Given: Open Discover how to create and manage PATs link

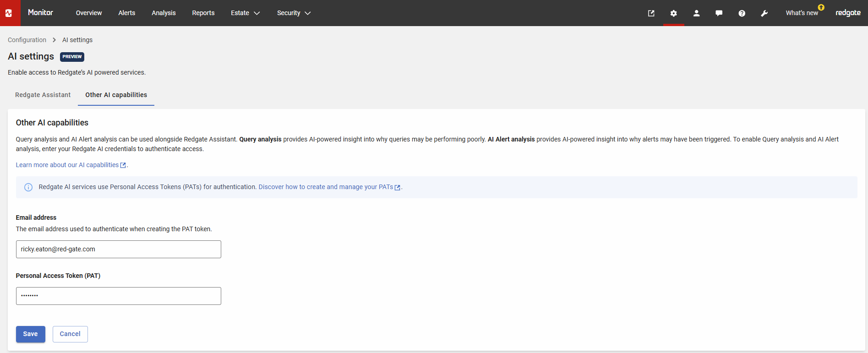Looking at the screenshot, I should [329, 187].
